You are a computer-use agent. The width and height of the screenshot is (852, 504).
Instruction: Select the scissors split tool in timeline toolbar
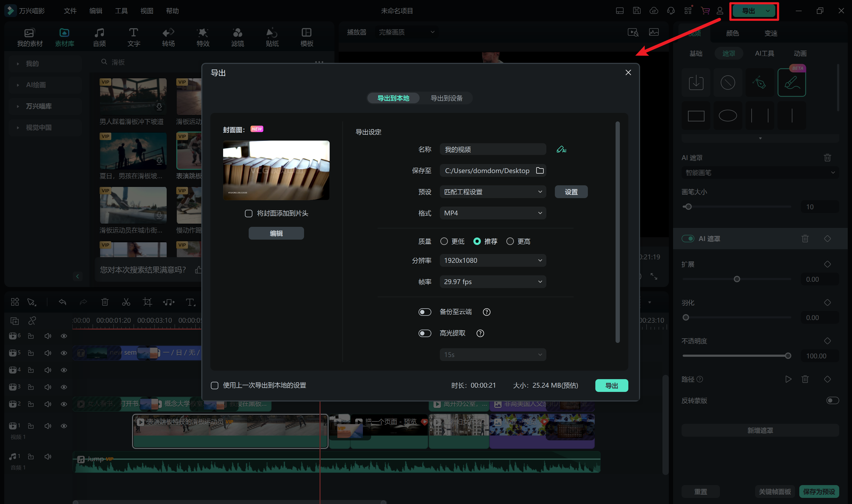pos(126,302)
